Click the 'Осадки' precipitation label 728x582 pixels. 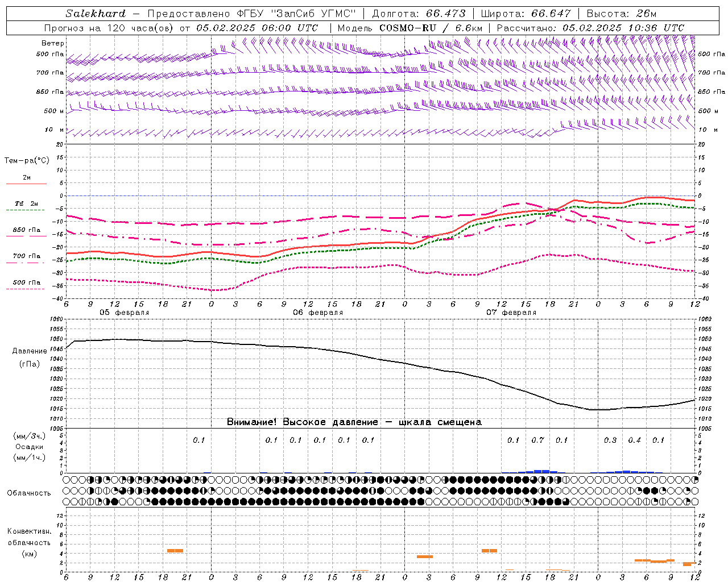coord(30,447)
